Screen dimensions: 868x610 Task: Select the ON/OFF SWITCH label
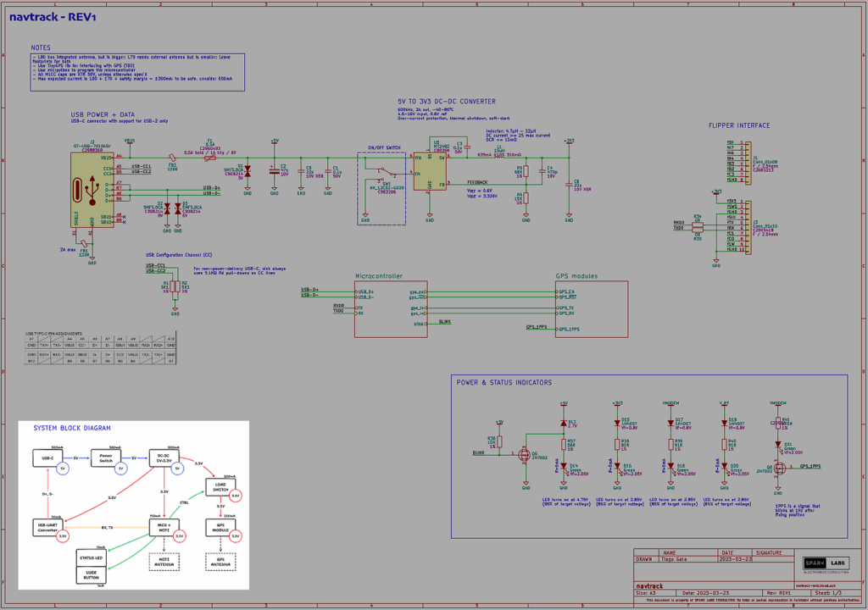click(x=384, y=147)
